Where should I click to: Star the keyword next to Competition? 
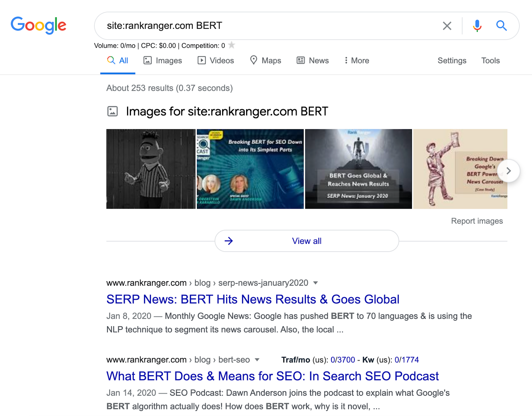pos(232,45)
